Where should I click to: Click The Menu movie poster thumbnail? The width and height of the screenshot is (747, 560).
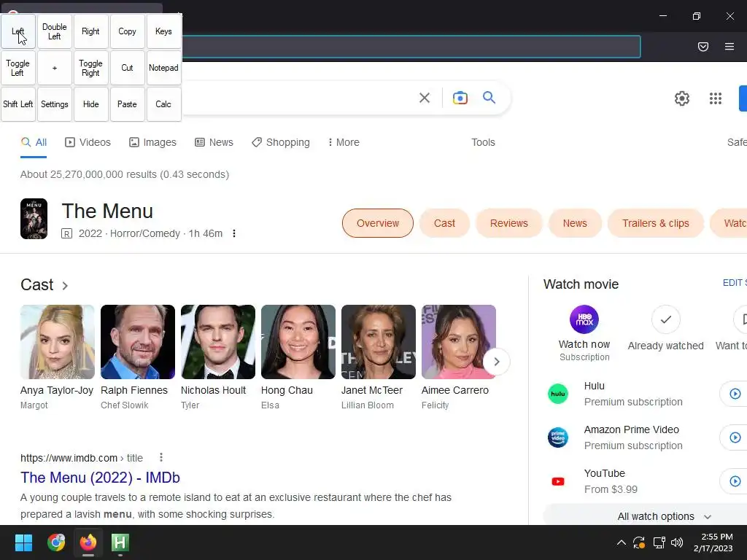[x=34, y=219]
